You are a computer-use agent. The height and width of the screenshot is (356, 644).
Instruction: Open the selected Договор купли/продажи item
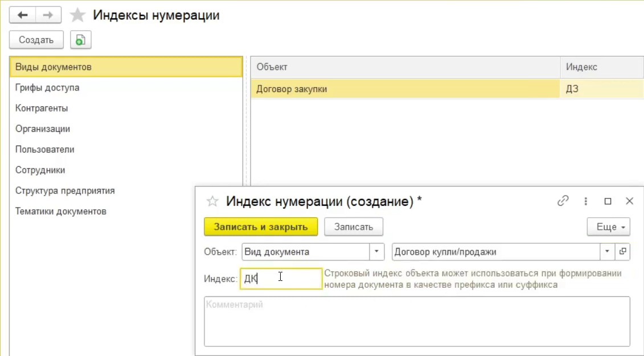click(x=622, y=251)
